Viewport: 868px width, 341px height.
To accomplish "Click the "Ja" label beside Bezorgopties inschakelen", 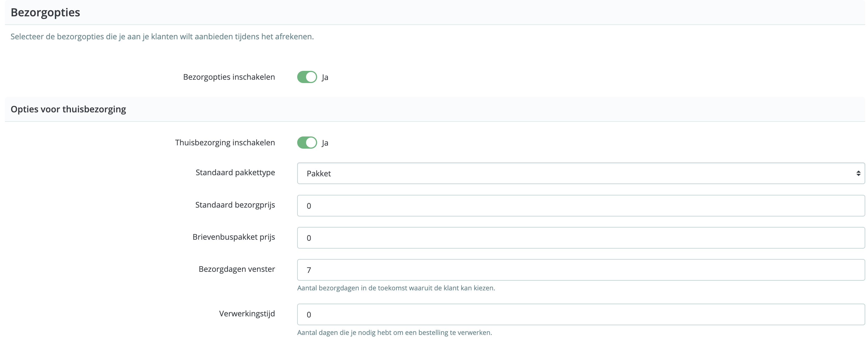I will click(x=325, y=77).
